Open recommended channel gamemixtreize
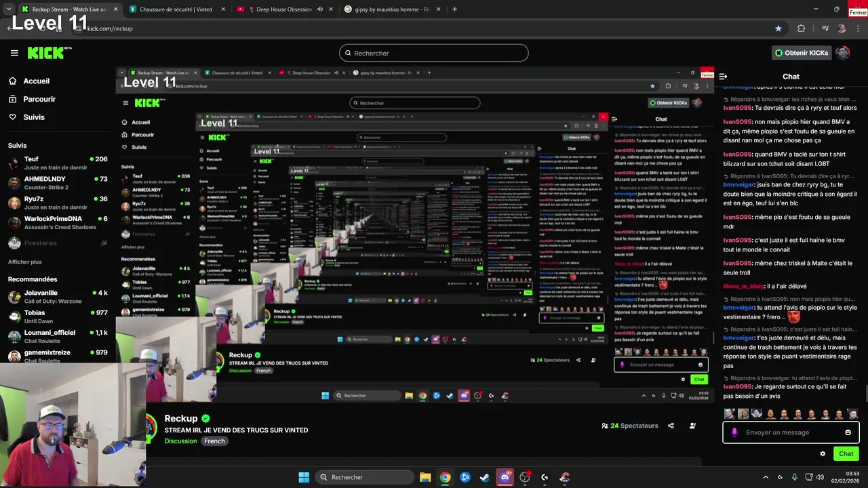Screen dimensions: 868x488 click(58, 356)
